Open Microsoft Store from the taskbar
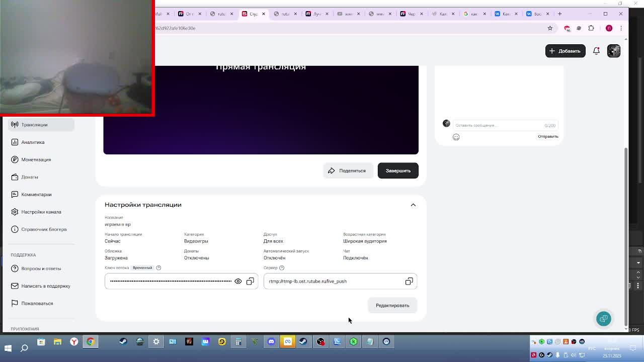Viewport: 644px width, 362px height. pyautogui.click(x=41, y=342)
